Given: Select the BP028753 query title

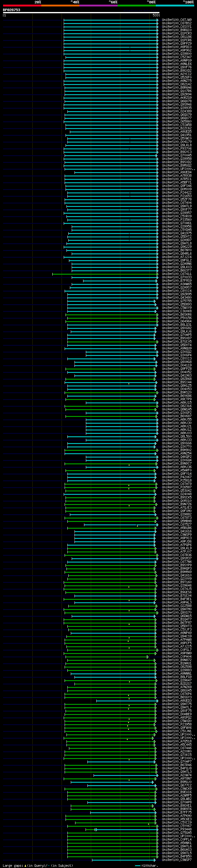Looking at the screenshot, I should (x=11, y=10).
